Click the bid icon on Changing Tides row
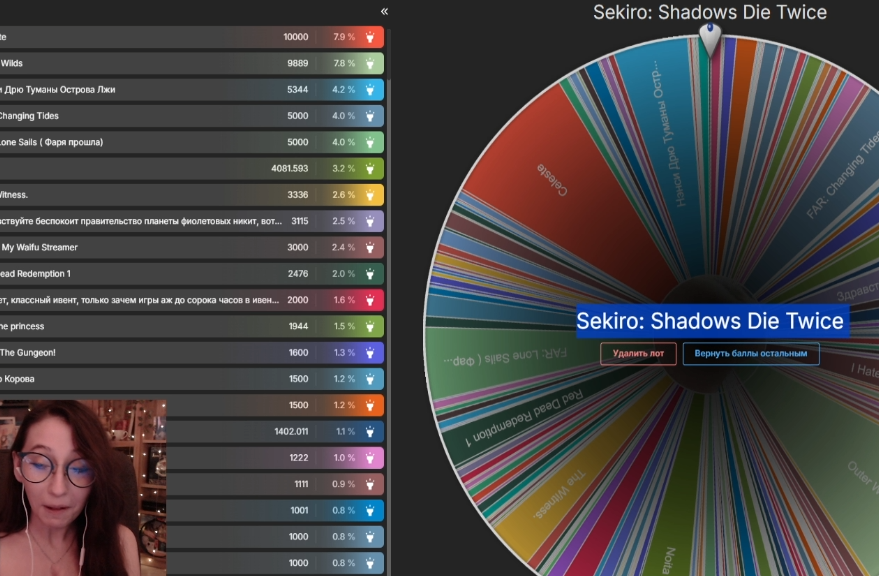Viewport: 879px width, 576px height. pyautogui.click(x=370, y=116)
